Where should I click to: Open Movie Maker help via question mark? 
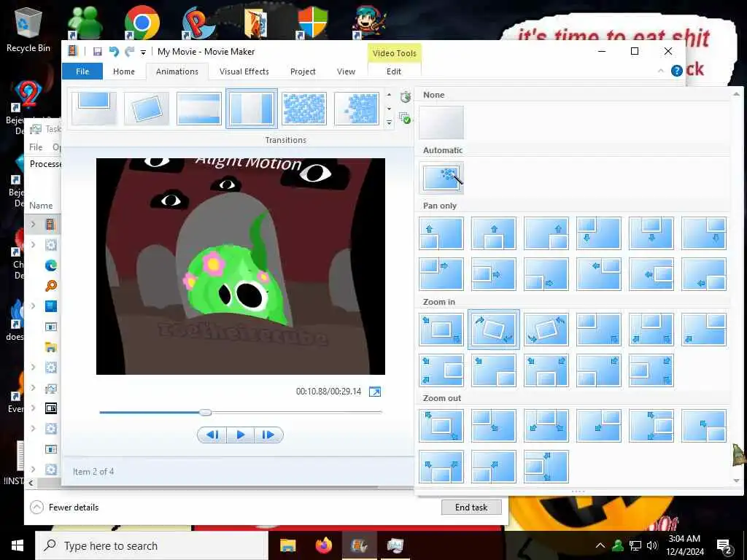point(676,71)
